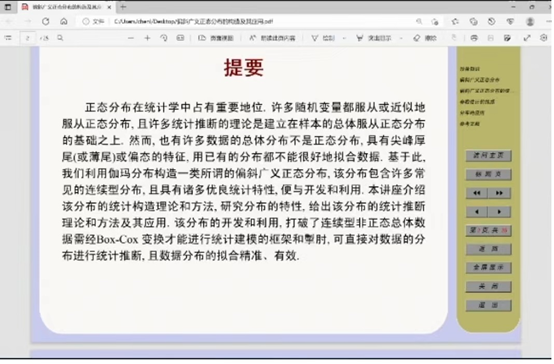The image size is (554, 364).
Task: Jump to the 偏斜广义正态分布 section link
Action: [x=479, y=80]
